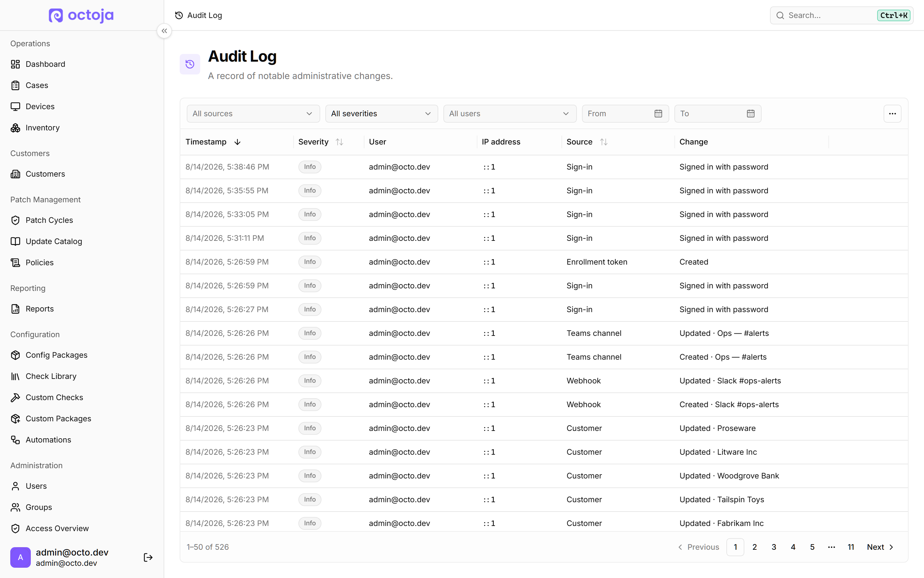924x578 pixels.
Task: Click 'Updated · Ops — #alerts' entry
Action: click(724, 333)
